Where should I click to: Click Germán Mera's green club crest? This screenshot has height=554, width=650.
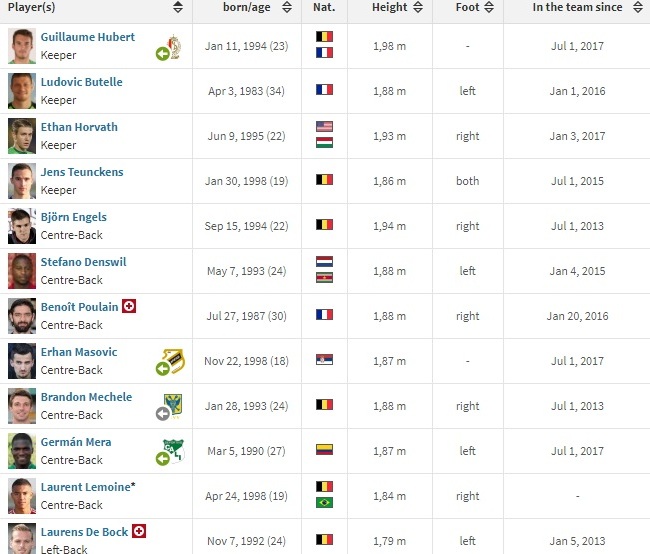point(173,449)
